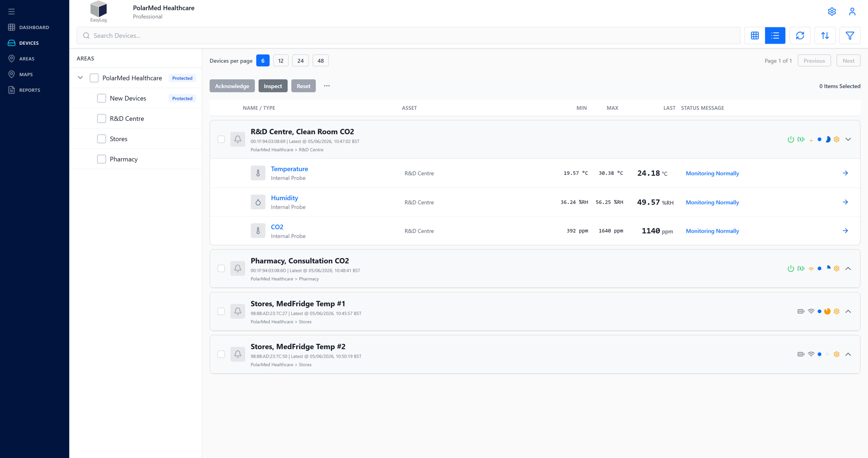
Task: Expand the Pharmacy, Consultation CO2 device card
Action: 848,268
